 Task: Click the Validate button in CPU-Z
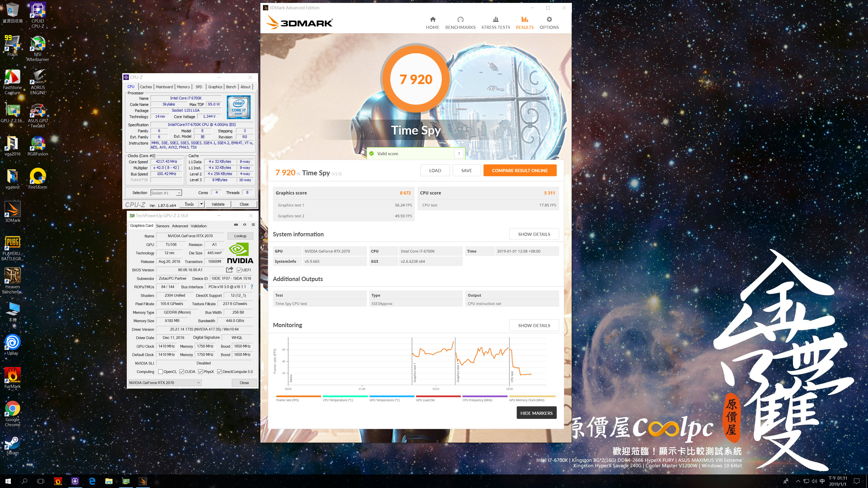[x=218, y=204]
